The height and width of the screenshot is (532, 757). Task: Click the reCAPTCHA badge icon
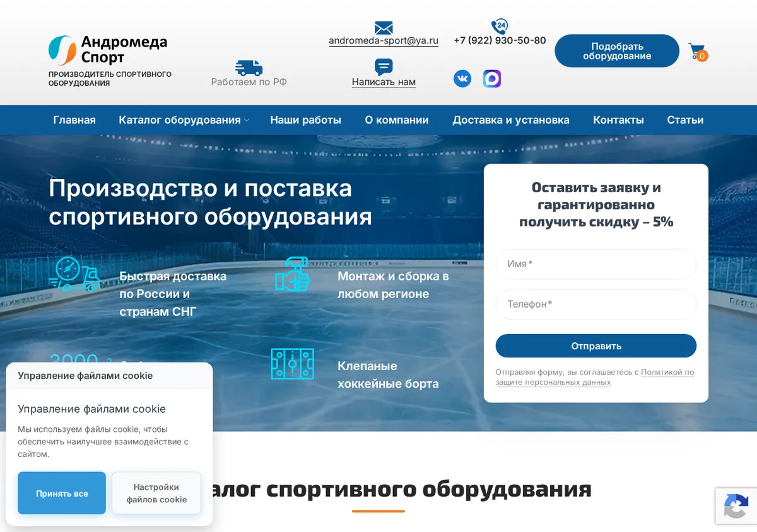coord(736,506)
